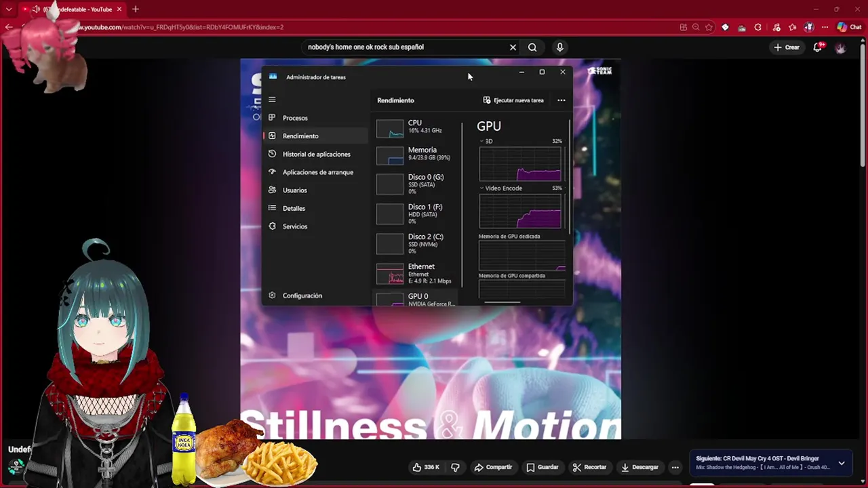The height and width of the screenshot is (488, 868).
Task: Open the Task Manager hamburger navigation menu
Action: (272, 100)
